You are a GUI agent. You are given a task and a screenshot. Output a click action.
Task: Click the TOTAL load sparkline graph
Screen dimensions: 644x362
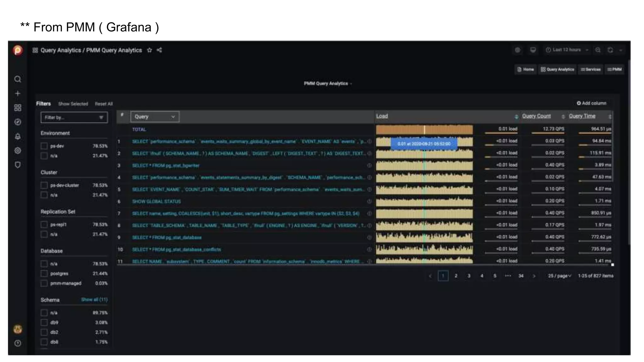pyautogui.click(x=424, y=129)
